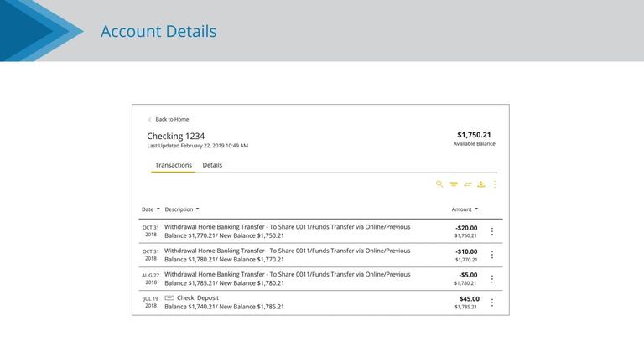Screen dimensions: 644x362
Task: Go to the Back to Home link
Action: coord(172,120)
